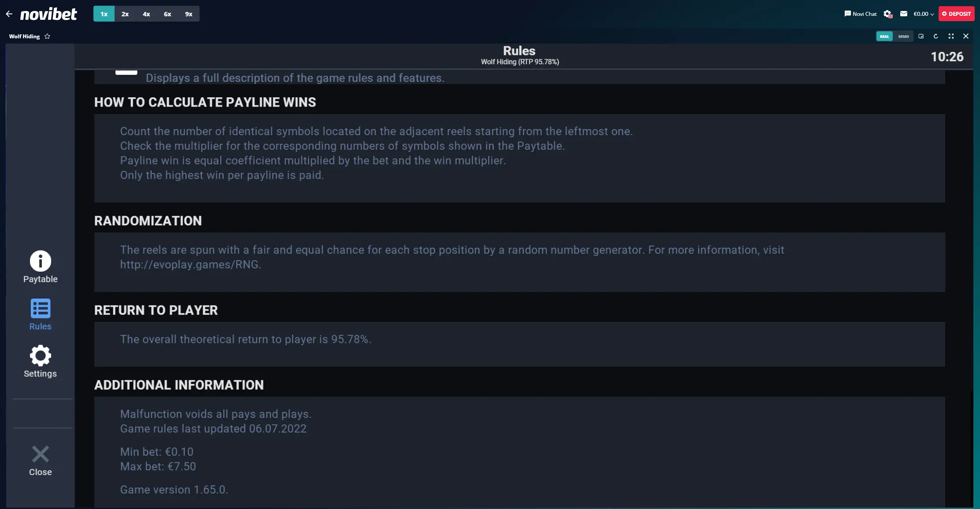Open site settings gear with flag

pos(887,14)
